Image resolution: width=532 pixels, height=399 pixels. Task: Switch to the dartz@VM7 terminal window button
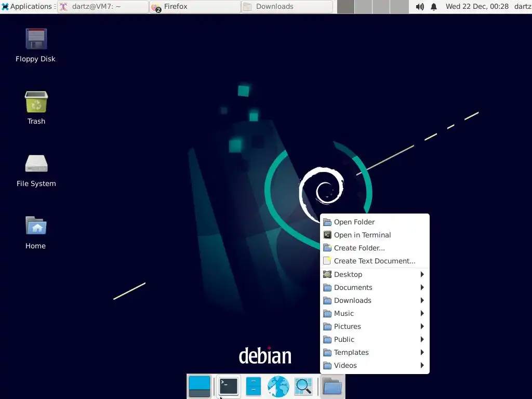pyautogui.click(x=103, y=6)
